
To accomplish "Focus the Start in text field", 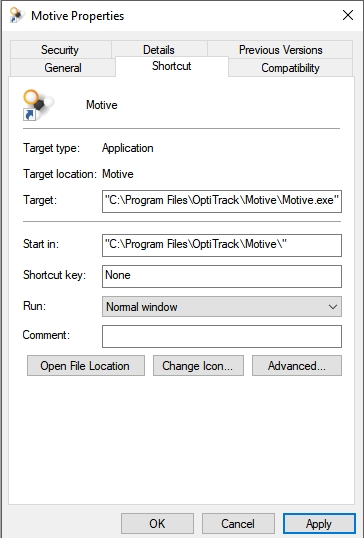I will pos(222,245).
